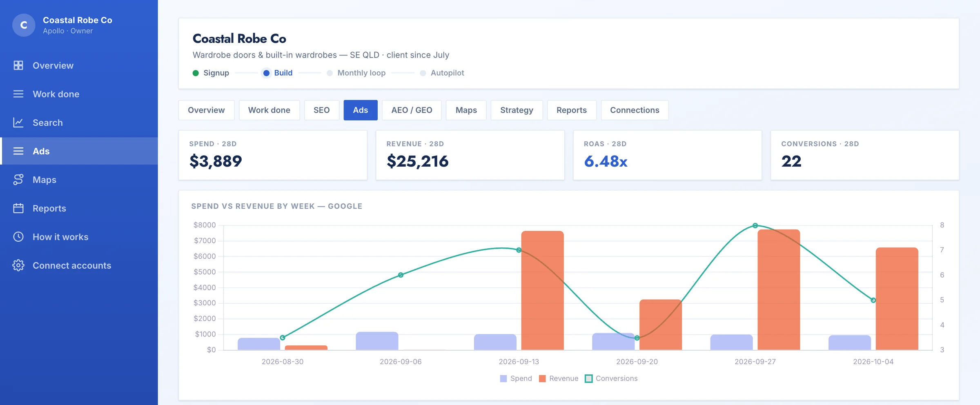Open Connect accounts in sidebar
The image size is (980, 405).
pyautogui.click(x=79, y=265)
